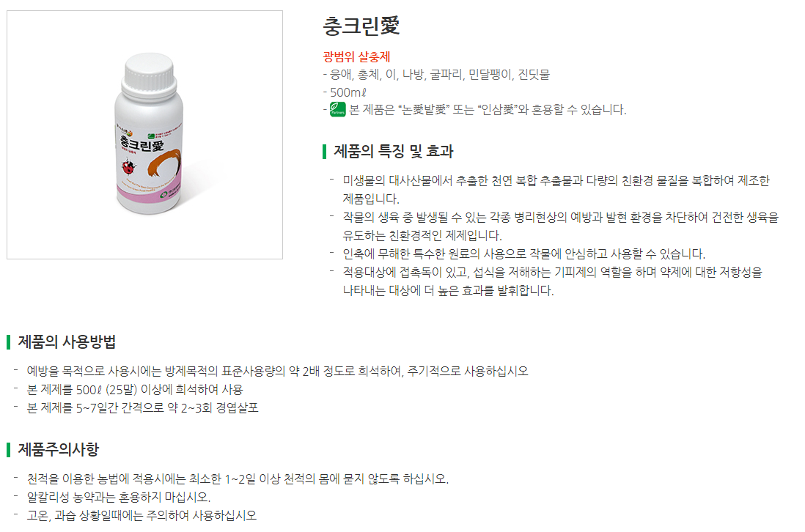The image size is (805, 532).
Task: Click the 제품의 사용방법 heading
Action: [x=67, y=341]
